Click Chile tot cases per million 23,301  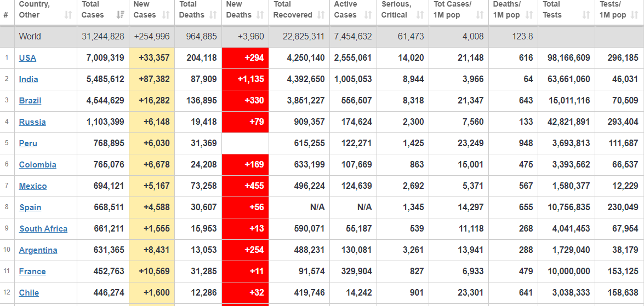point(471,292)
